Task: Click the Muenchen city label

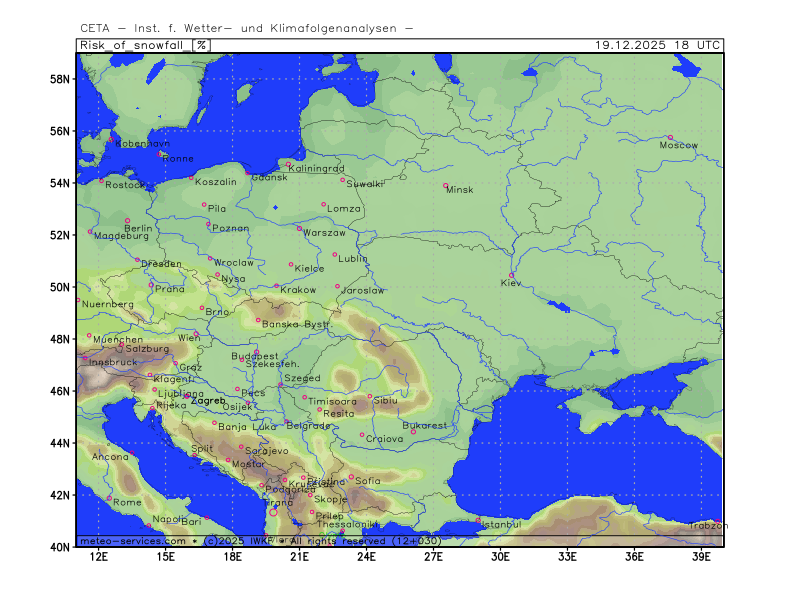Action: [x=116, y=340]
